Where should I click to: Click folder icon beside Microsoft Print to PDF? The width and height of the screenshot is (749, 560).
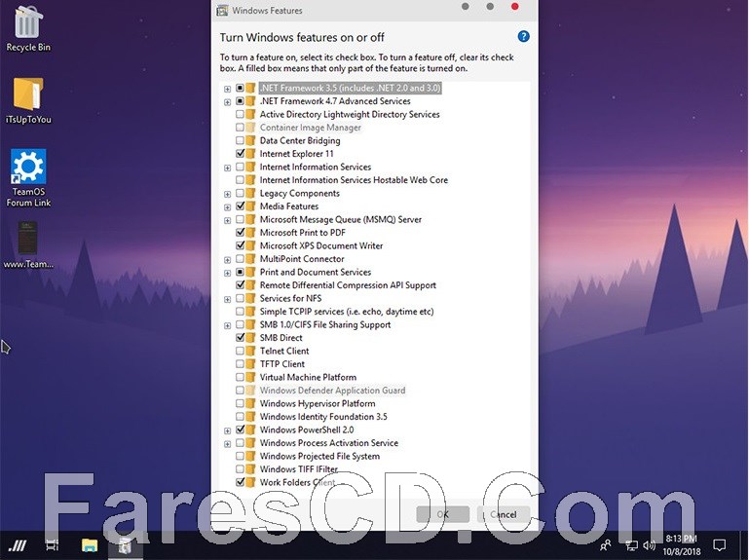click(x=250, y=232)
